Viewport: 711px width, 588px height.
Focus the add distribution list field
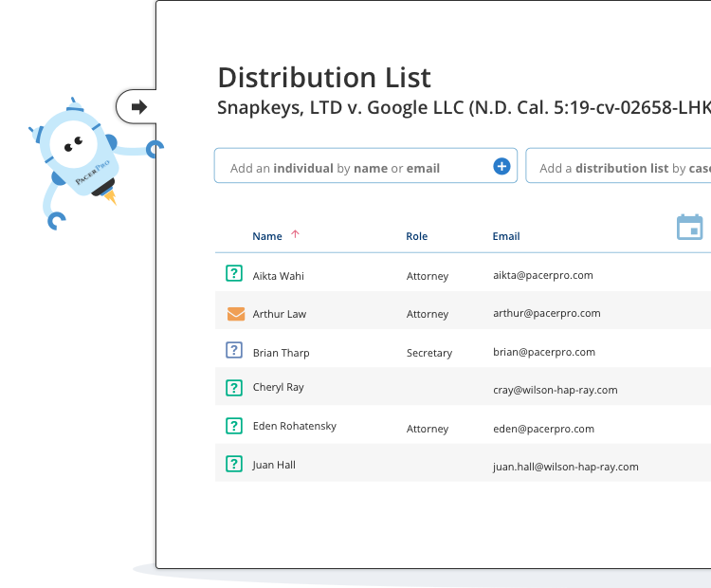618,166
